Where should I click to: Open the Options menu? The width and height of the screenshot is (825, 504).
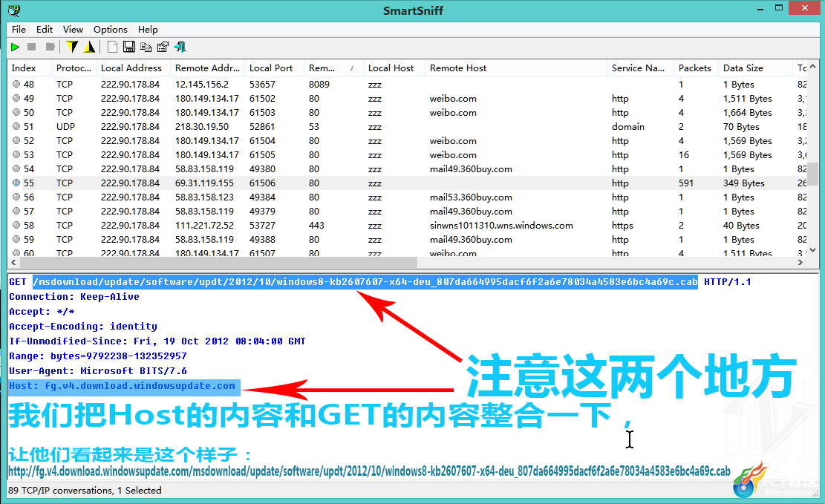tap(111, 30)
